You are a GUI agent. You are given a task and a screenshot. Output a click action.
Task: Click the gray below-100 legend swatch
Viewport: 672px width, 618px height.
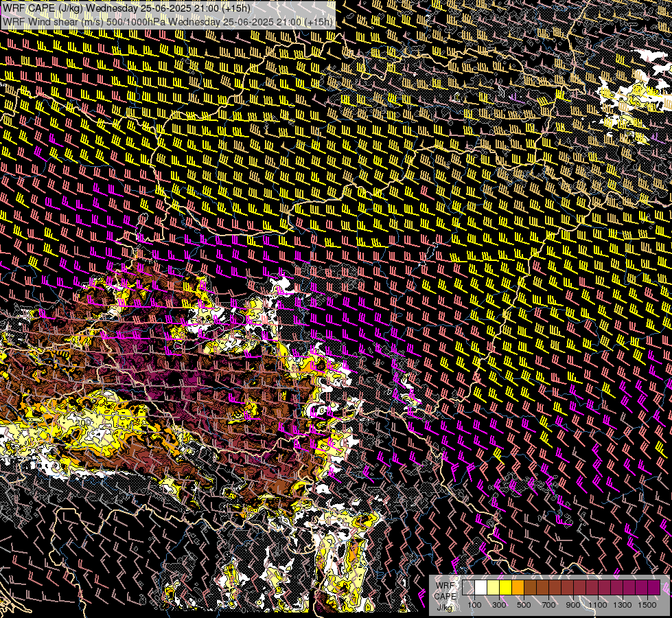[x=468, y=587]
